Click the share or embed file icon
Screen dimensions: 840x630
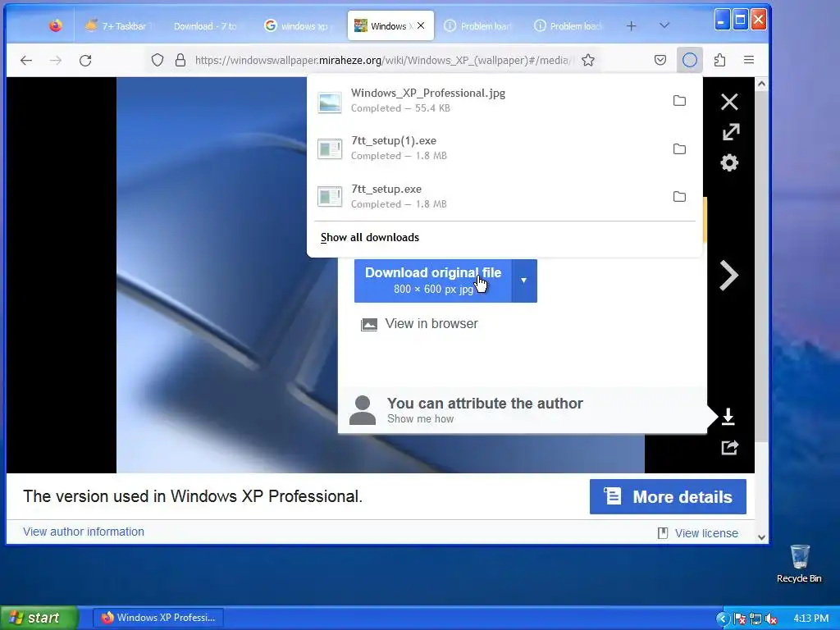pyautogui.click(x=729, y=447)
